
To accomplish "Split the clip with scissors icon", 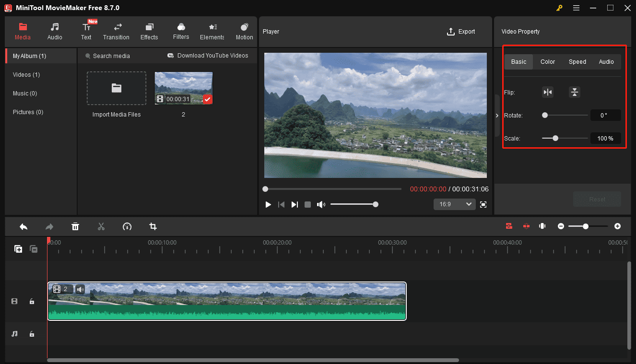I will tap(101, 227).
